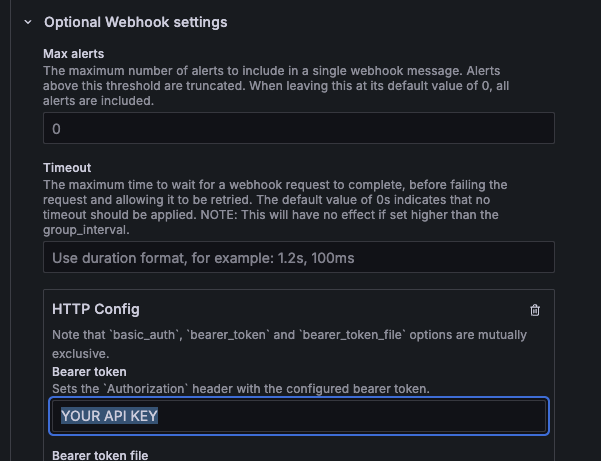The width and height of the screenshot is (601, 461).
Task: Click into the Timeout duration input
Action: click(299, 257)
